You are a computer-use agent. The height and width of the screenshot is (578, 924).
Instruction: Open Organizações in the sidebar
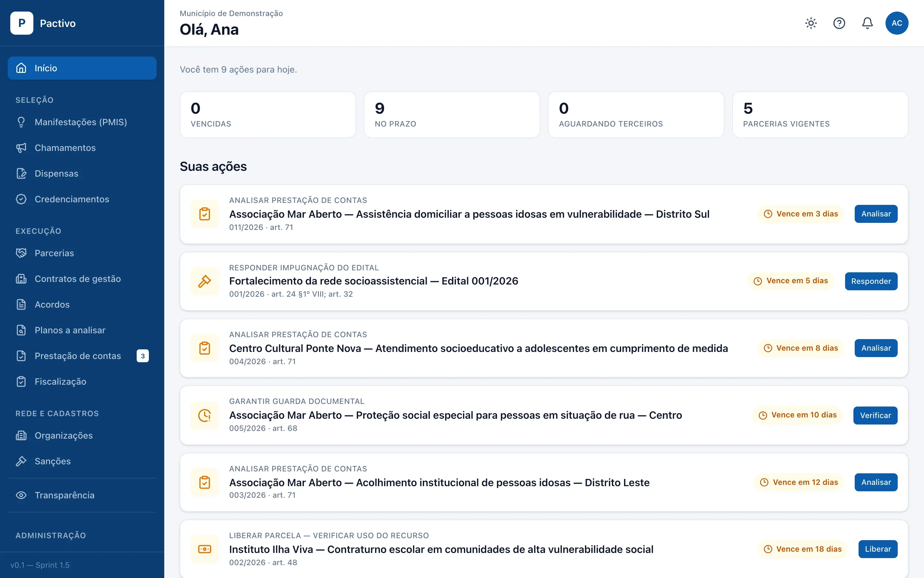coord(82,435)
